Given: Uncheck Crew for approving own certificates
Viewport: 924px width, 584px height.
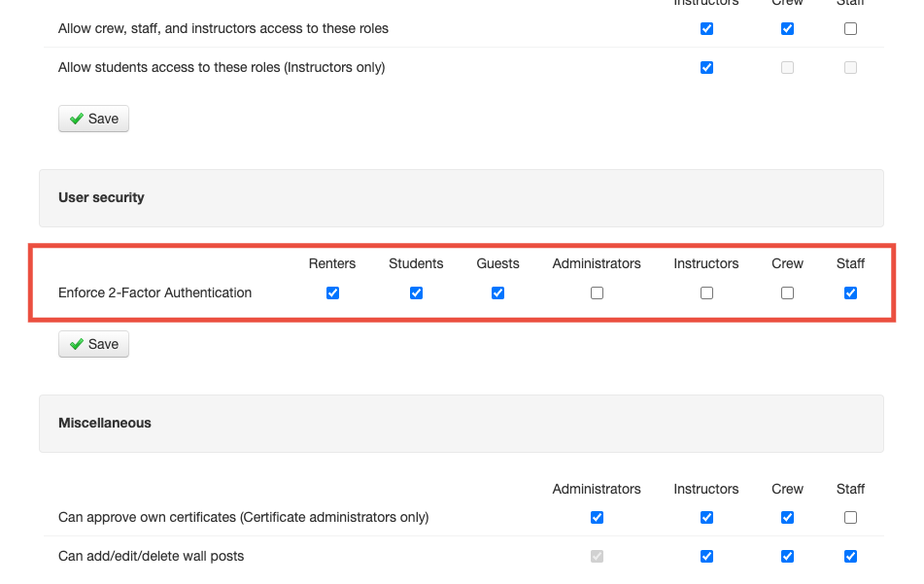Looking at the screenshot, I should coord(787,517).
